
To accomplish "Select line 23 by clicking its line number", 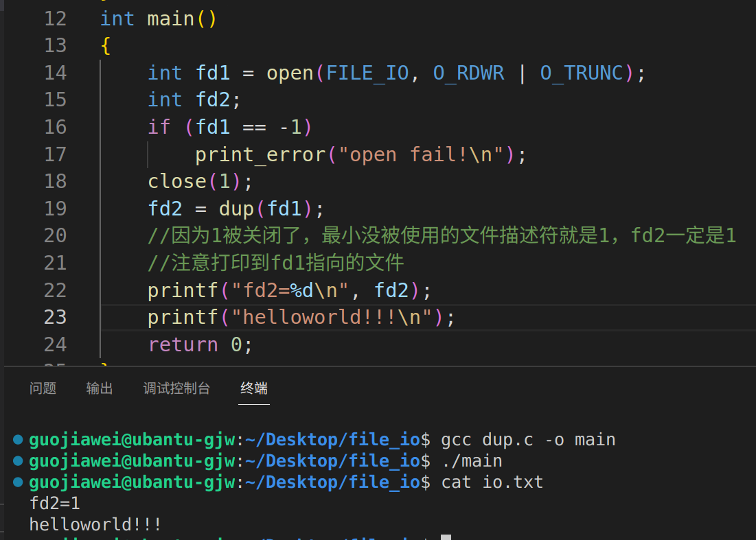I will (x=55, y=317).
